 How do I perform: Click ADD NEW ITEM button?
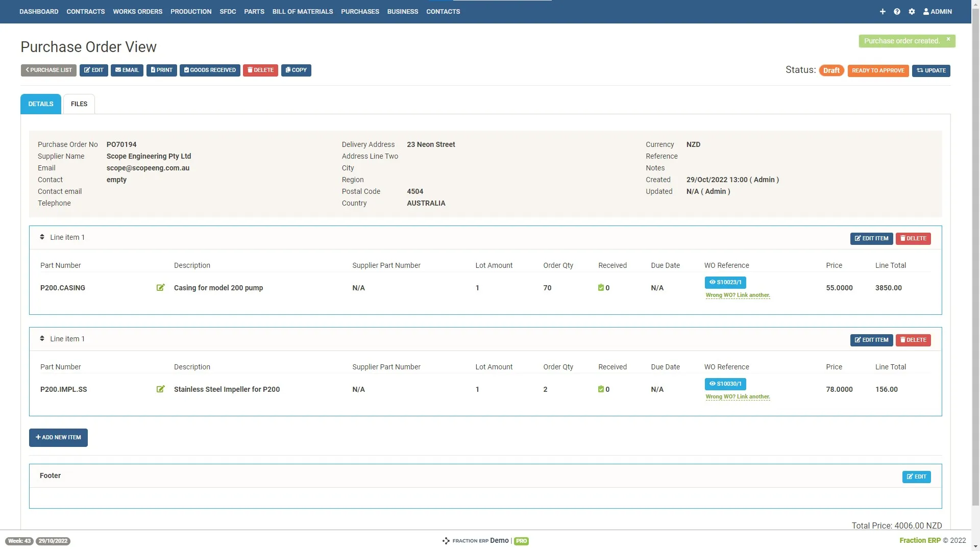point(59,437)
